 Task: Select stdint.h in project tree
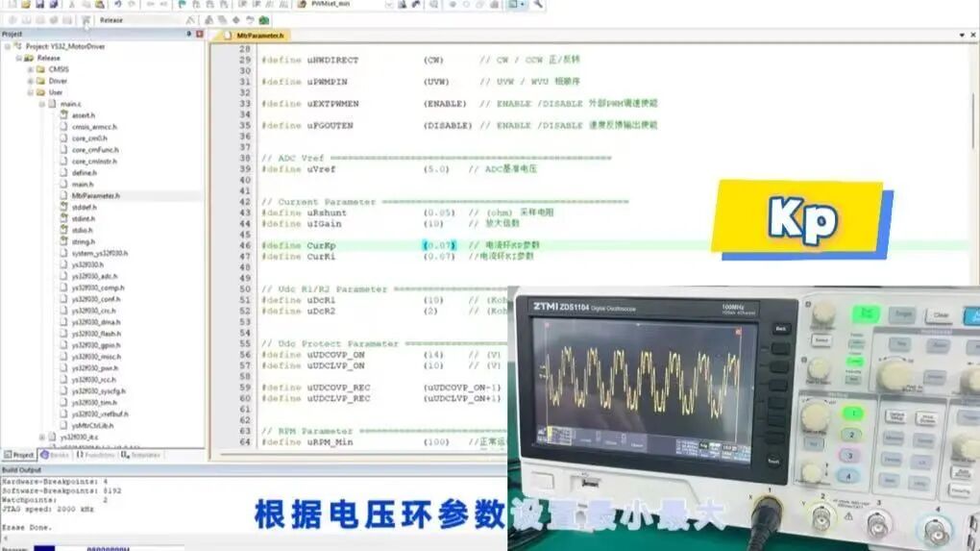pyautogui.click(x=84, y=219)
